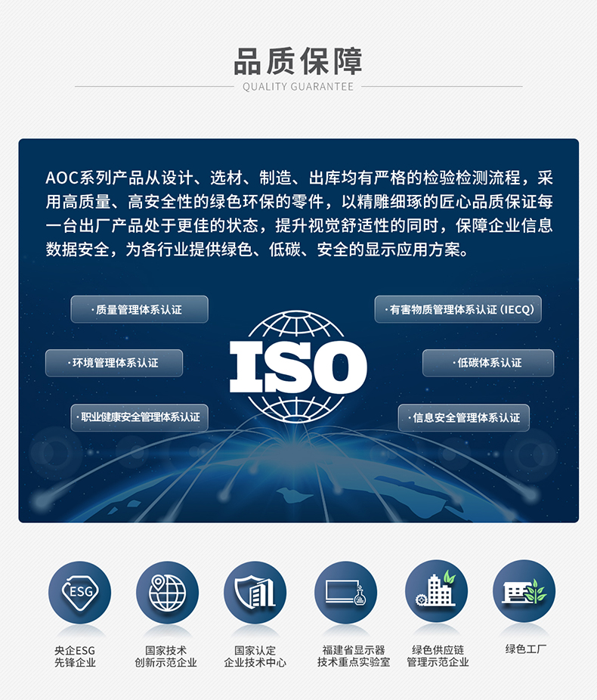
Task: Open the monitor and lab flask icon
Action: pyautogui.click(x=346, y=592)
